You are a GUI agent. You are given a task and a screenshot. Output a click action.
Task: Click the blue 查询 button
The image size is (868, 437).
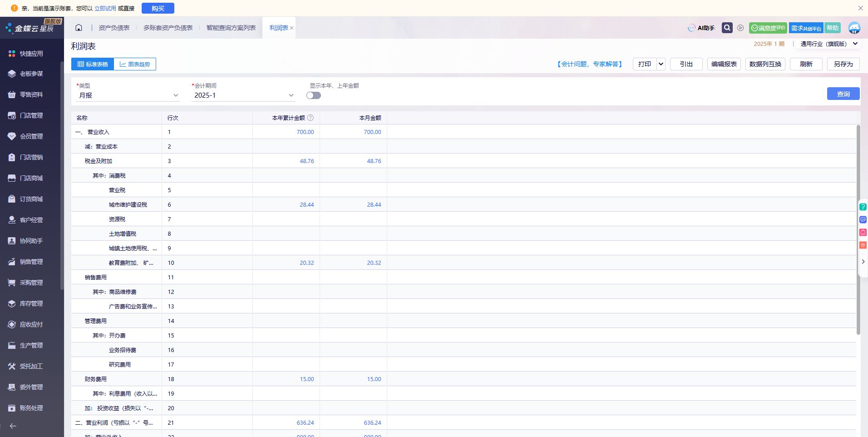point(843,94)
